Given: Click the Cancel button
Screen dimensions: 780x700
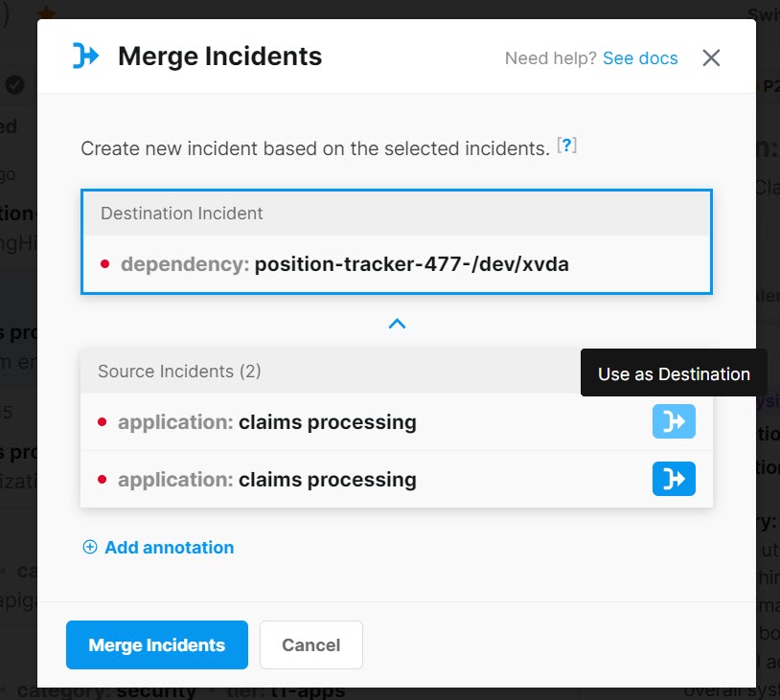Looking at the screenshot, I should tap(310, 644).
